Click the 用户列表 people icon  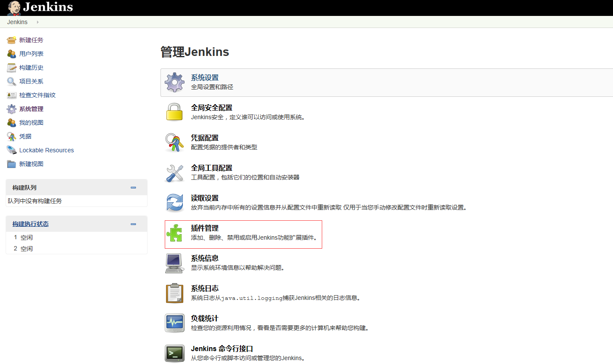pyautogui.click(x=12, y=54)
